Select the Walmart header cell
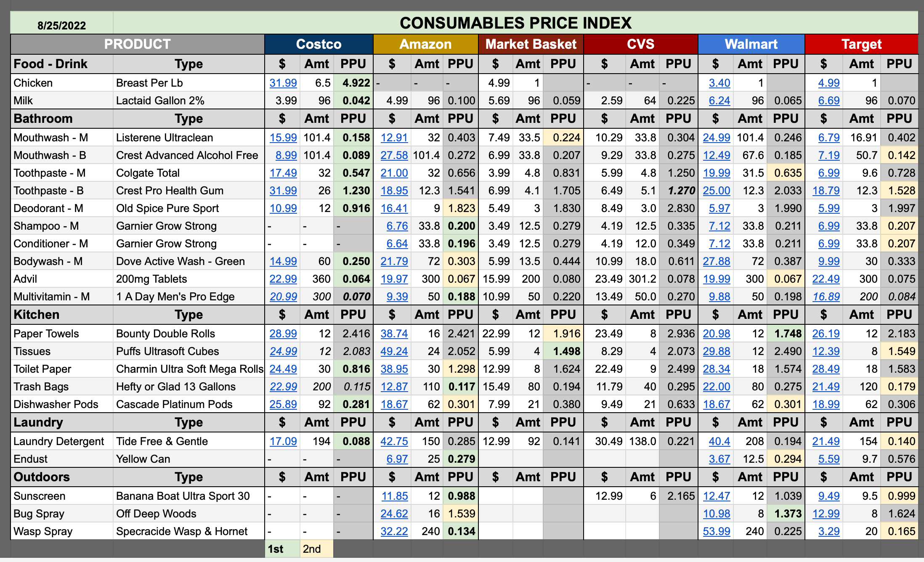 coord(751,44)
